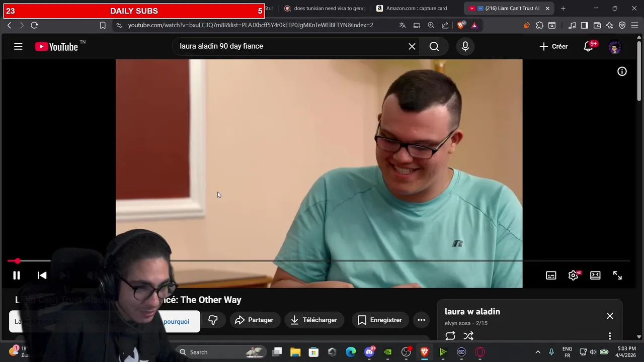The image size is (644, 362).
Task: Start voice search with microphone icon
Action: coord(465,46)
